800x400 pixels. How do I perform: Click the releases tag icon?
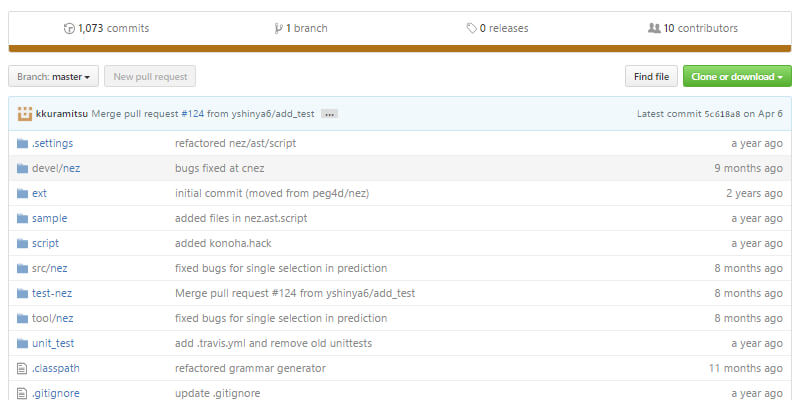[x=471, y=28]
